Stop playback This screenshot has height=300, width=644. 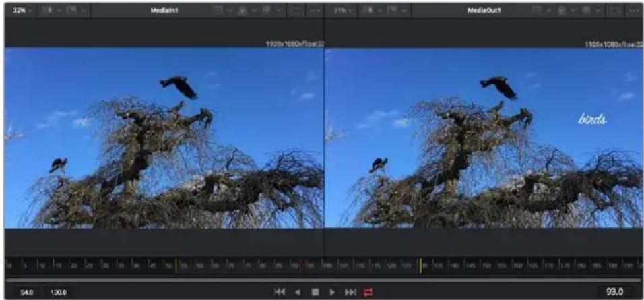(x=315, y=292)
